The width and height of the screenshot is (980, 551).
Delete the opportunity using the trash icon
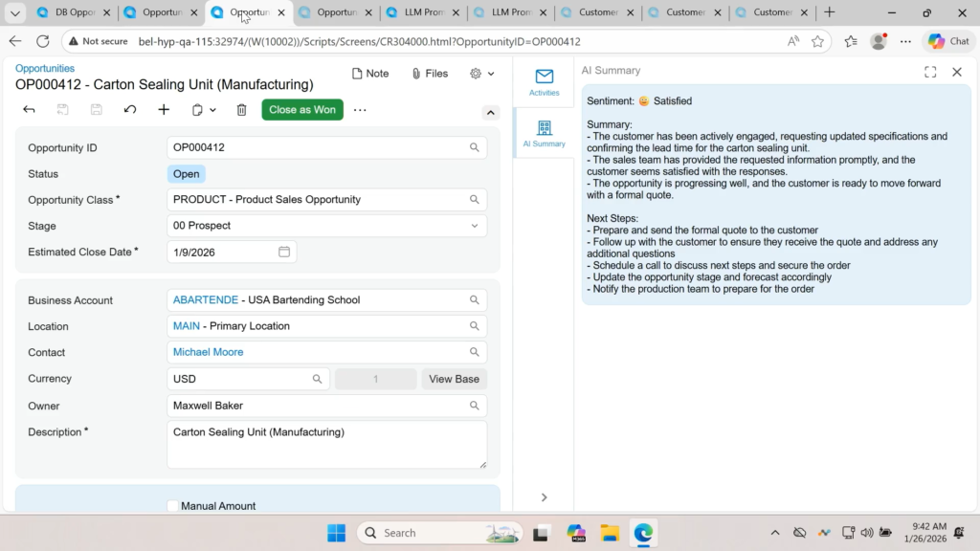click(241, 110)
